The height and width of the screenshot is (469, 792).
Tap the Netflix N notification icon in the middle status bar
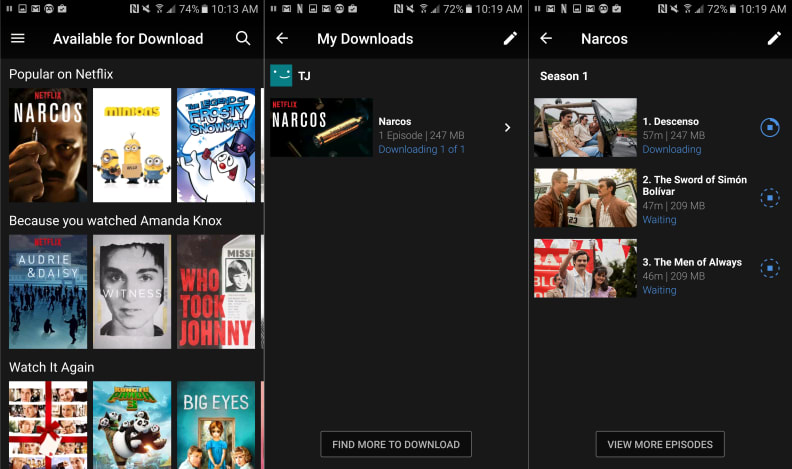coord(300,9)
